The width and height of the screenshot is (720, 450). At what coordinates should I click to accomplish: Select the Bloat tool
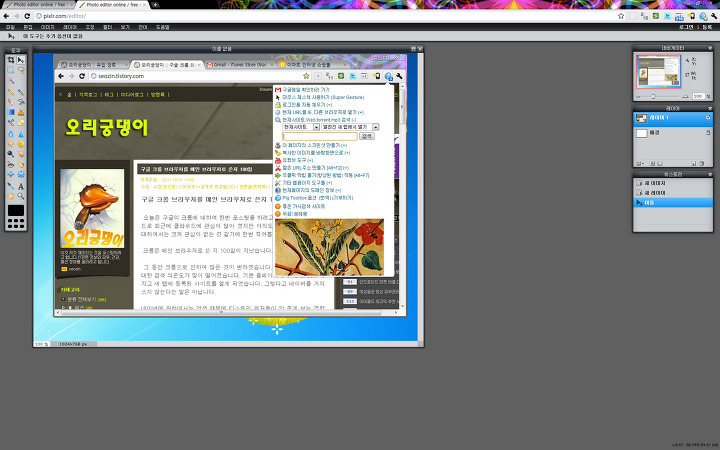(x=11, y=174)
